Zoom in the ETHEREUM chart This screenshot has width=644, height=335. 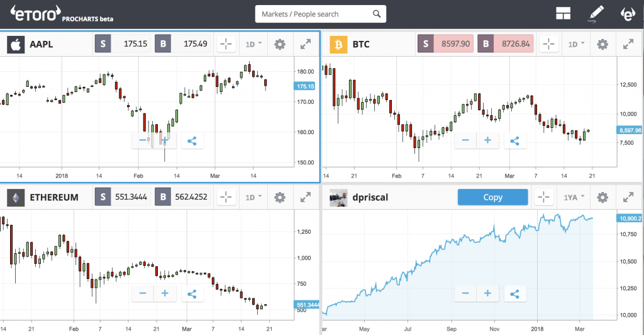[x=165, y=293]
